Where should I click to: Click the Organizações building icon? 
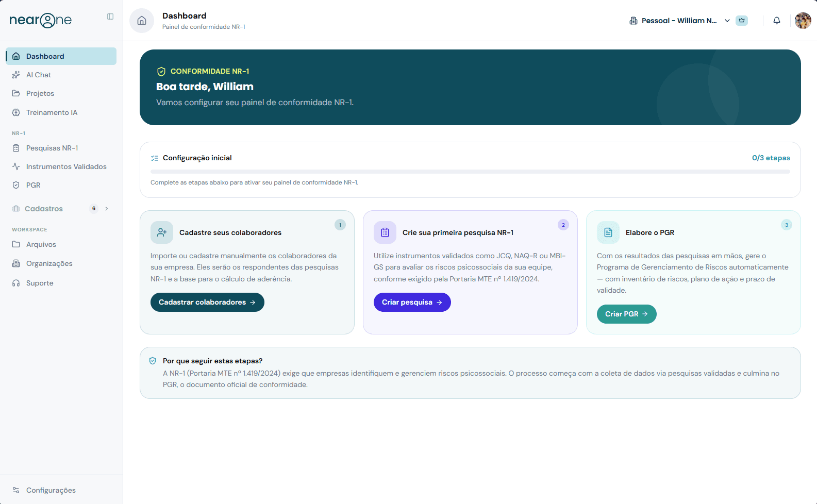(16, 263)
